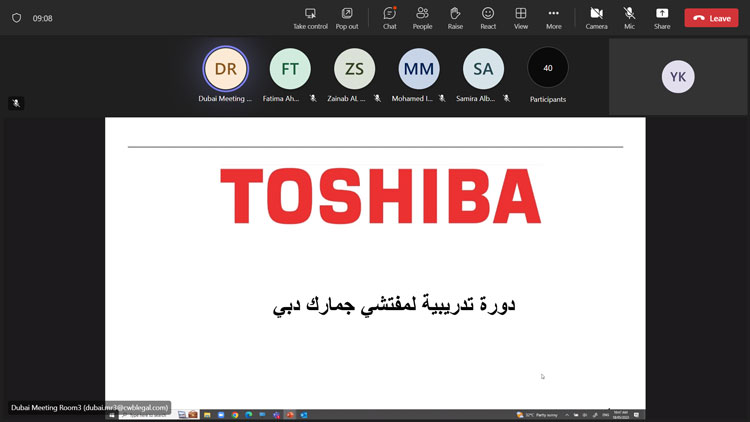Viewport: 750px width, 422px height.
Task: Open the View layout options
Action: (x=521, y=18)
